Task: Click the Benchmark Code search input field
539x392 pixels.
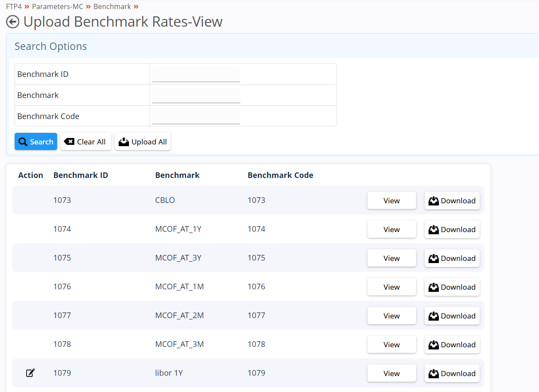Action: 196,116
